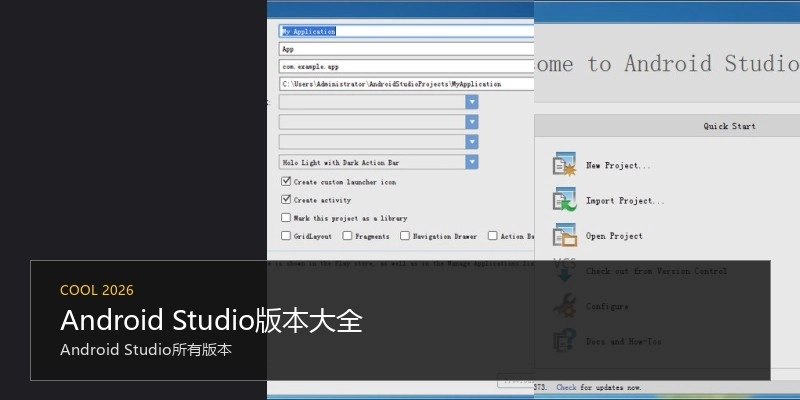
Task: Click the My Application name field
Action: pos(406,31)
